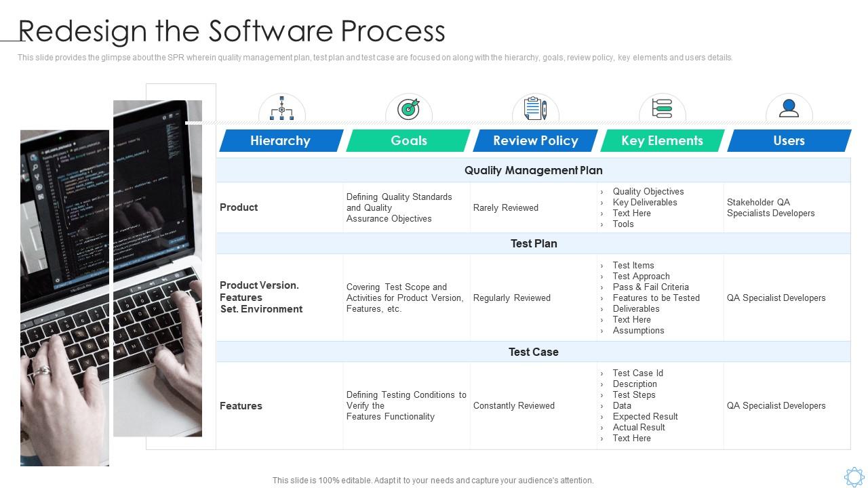This screenshot has height=488, width=868.
Task: Click the coding screen image thumbnail
Action: click(158, 268)
